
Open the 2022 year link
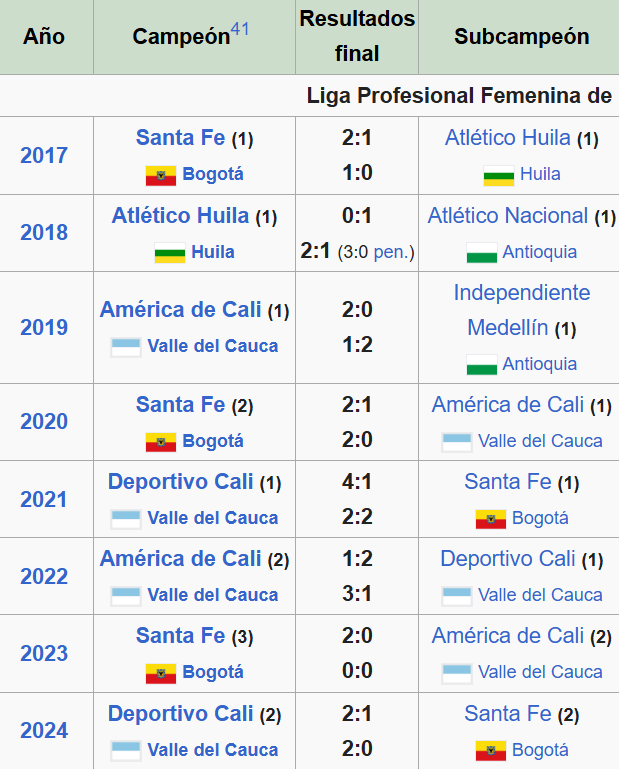[x=44, y=576]
